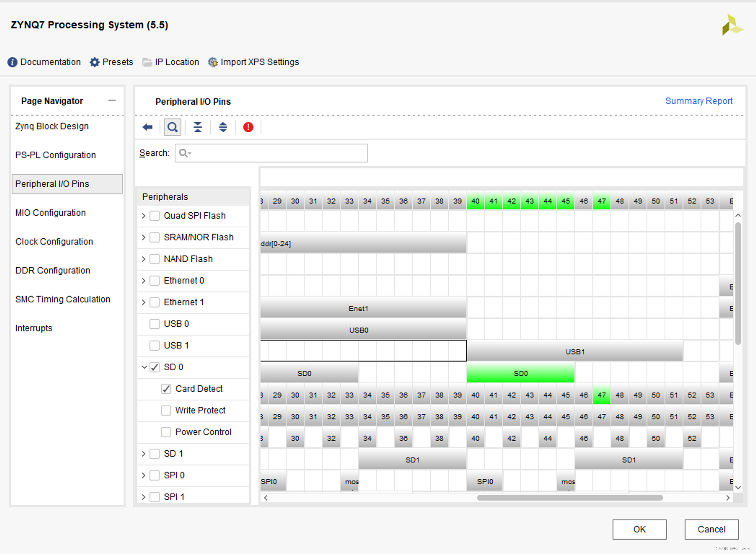This screenshot has width=756, height=554.
Task: Enable the Ethernet 0 checkbox
Action: coord(155,281)
